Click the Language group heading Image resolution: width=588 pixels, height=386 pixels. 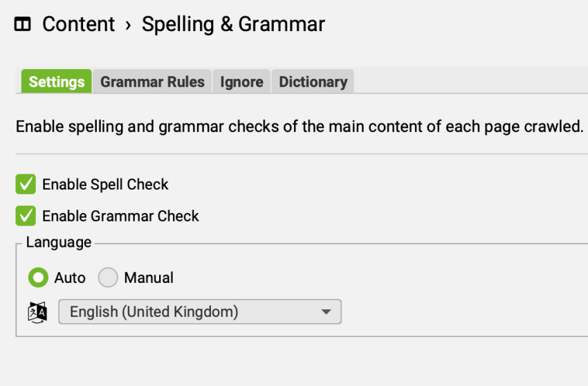click(59, 243)
